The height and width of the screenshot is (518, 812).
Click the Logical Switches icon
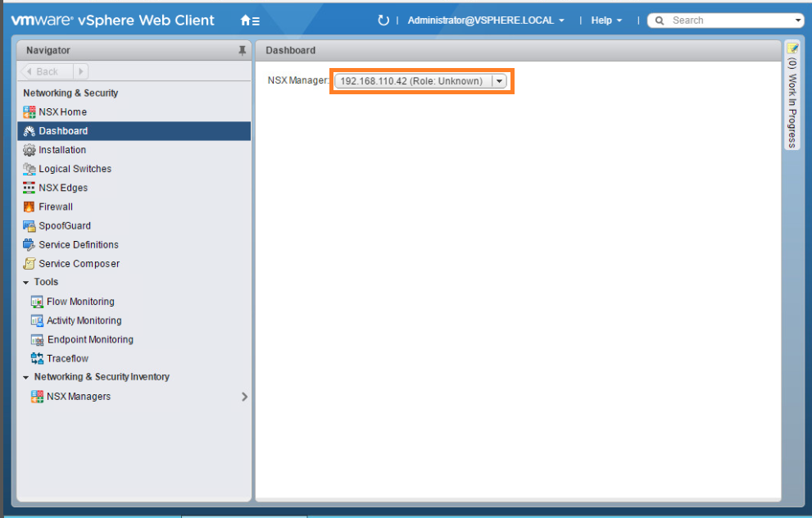click(29, 169)
